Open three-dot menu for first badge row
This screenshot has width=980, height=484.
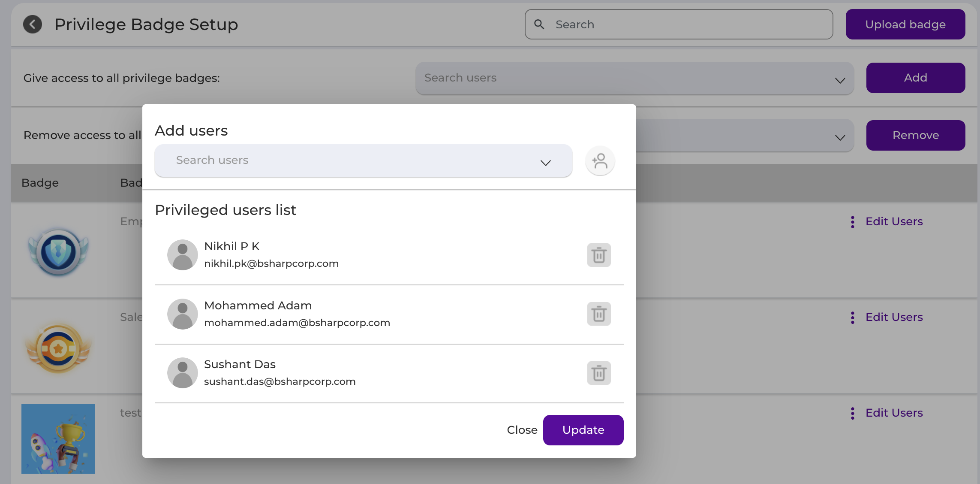(853, 222)
